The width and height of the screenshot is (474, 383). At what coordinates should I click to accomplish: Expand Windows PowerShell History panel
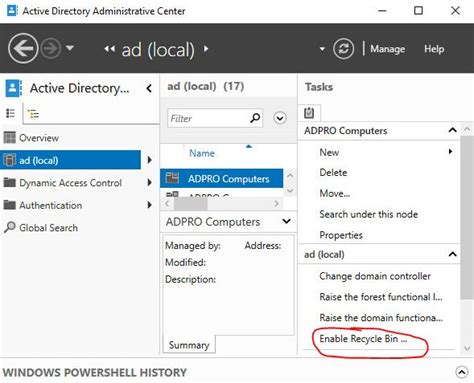[x=462, y=372]
